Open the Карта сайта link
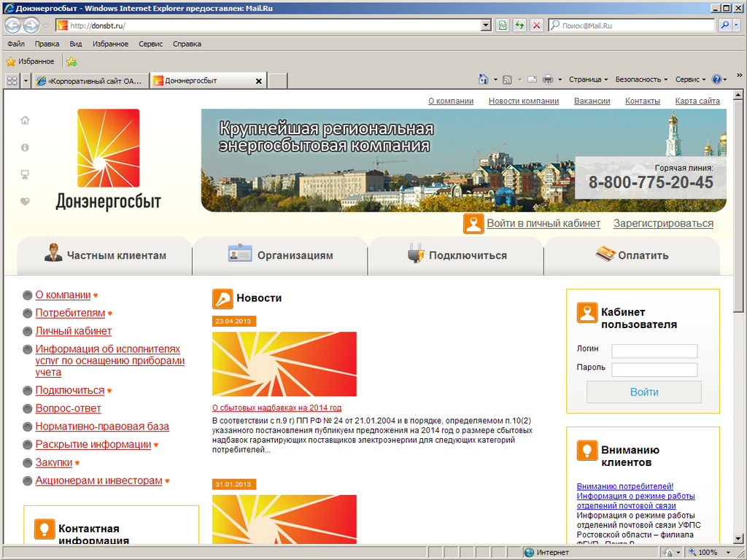 click(x=697, y=101)
